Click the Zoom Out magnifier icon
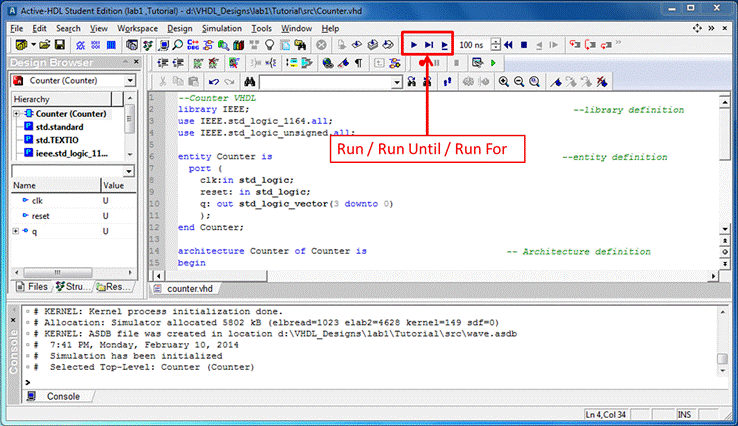This screenshot has width=738, height=426. pyautogui.click(x=519, y=82)
